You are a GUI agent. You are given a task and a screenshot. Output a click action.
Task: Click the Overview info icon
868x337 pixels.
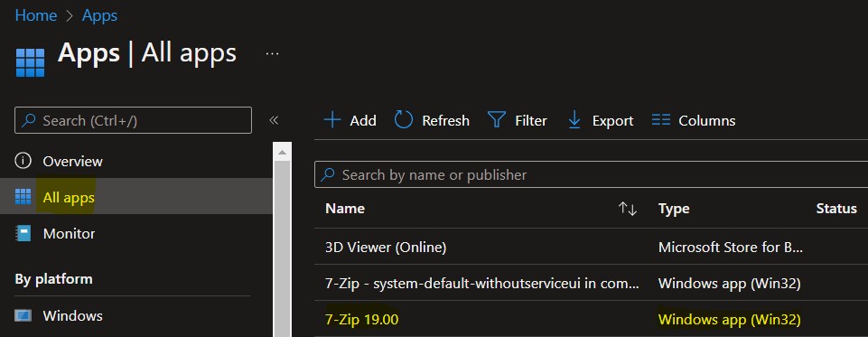pyautogui.click(x=23, y=161)
